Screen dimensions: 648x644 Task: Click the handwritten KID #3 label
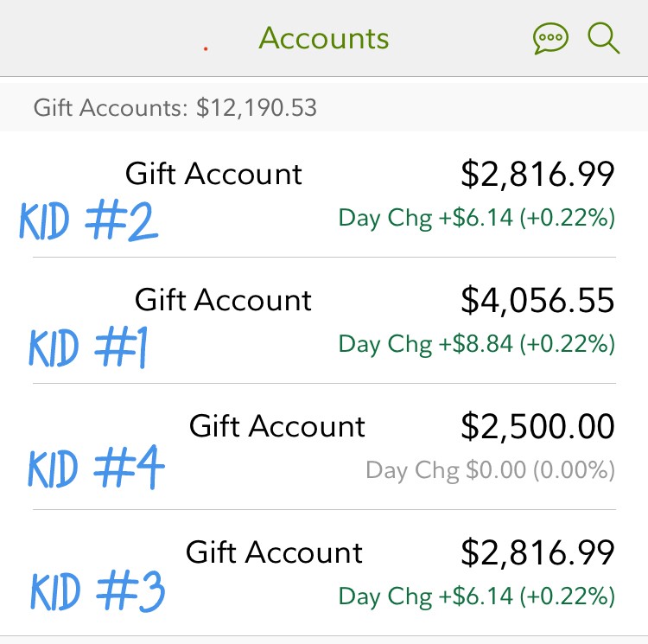[x=96, y=592]
